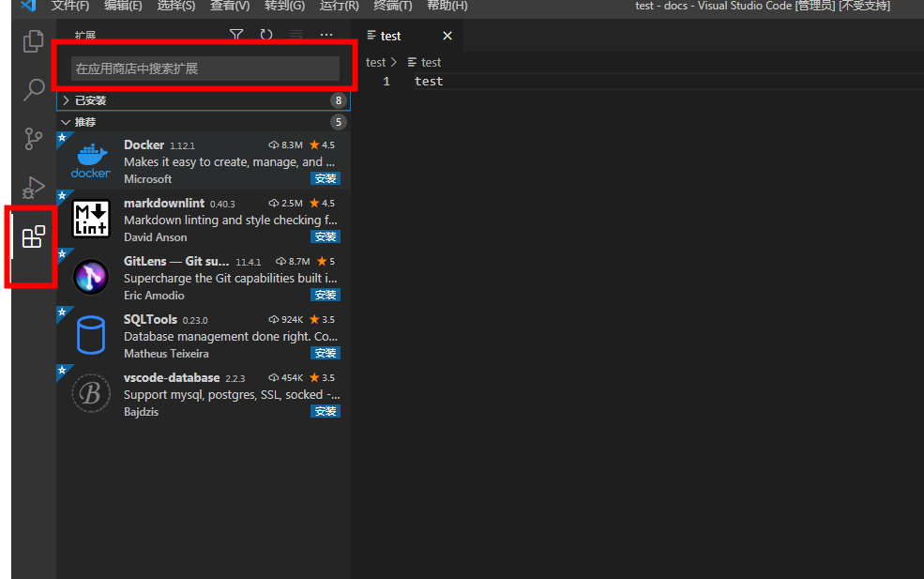This screenshot has width=924, height=579.
Task: Open the Extensions panel more actions menu
Action: (x=326, y=34)
